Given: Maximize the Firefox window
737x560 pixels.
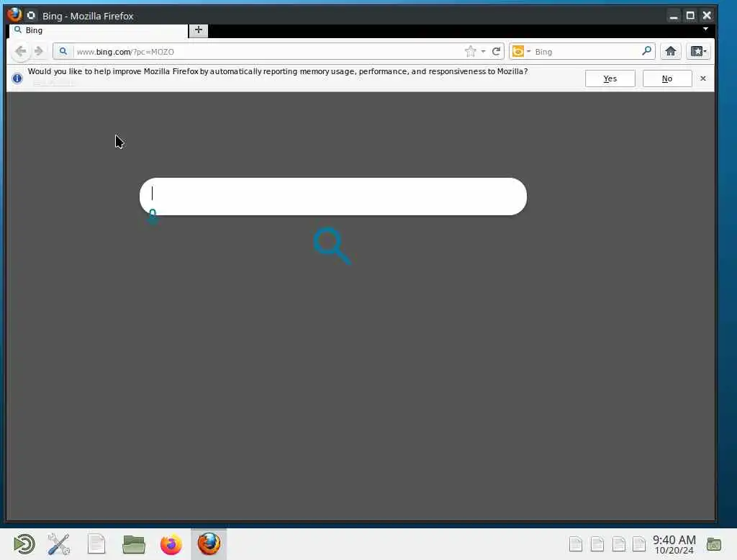Looking at the screenshot, I should click(690, 16).
